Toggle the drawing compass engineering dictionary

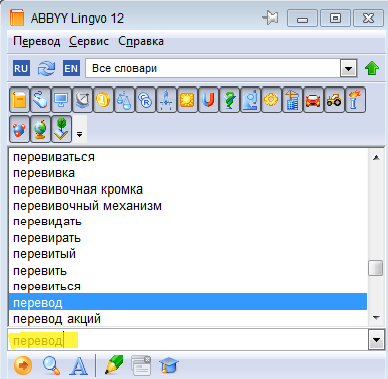click(166, 99)
